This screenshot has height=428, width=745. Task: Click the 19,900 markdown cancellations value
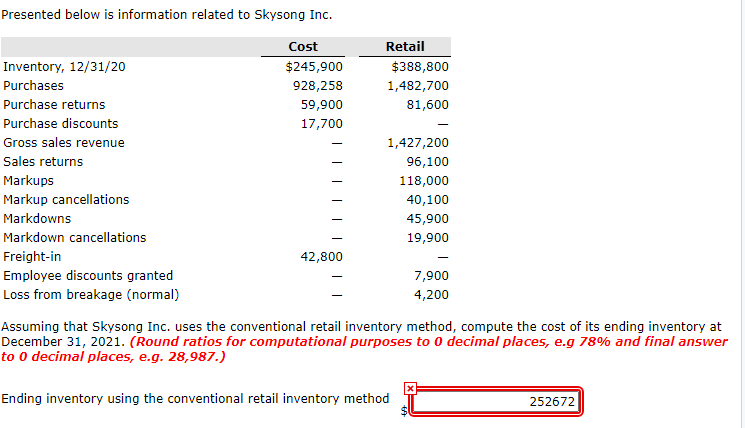pos(427,238)
